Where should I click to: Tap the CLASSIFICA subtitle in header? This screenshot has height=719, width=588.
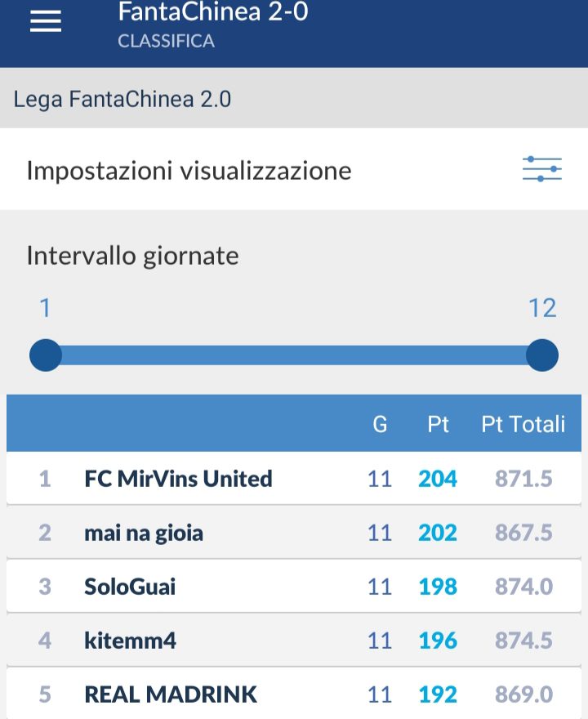(166, 42)
